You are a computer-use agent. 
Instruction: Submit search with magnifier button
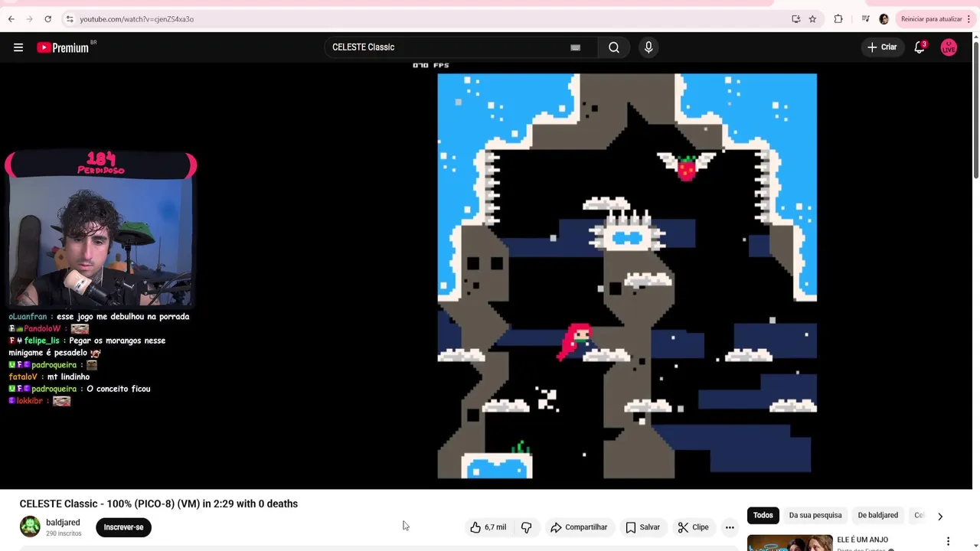pos(614,47)
